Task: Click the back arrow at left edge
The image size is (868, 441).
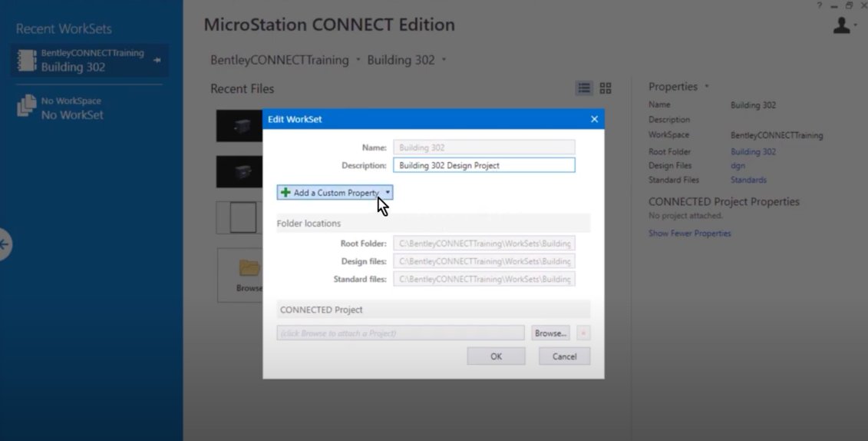Action: tap(5, 244)
